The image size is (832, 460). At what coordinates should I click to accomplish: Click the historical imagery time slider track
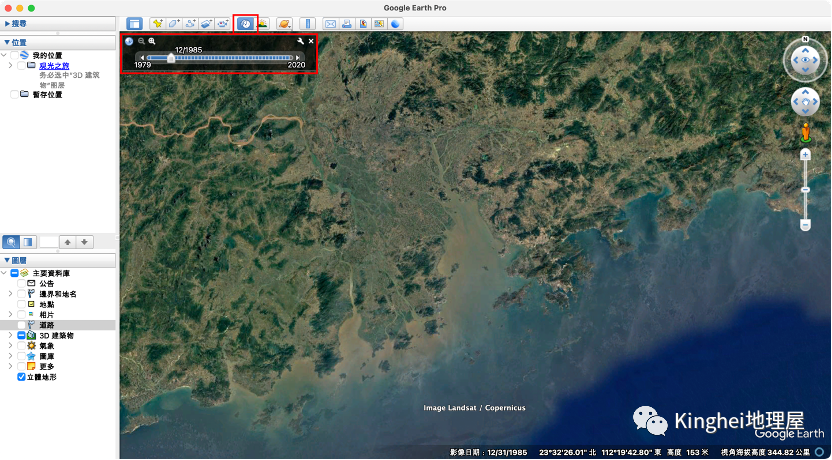pos(230,58)
